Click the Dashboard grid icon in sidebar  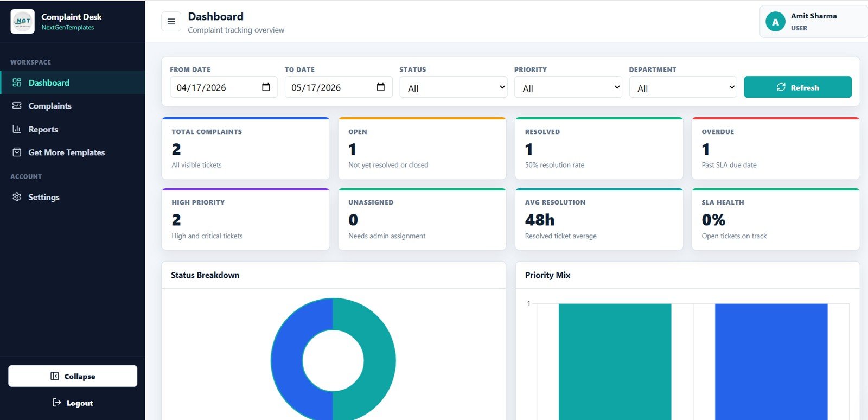tap(17, 82)
